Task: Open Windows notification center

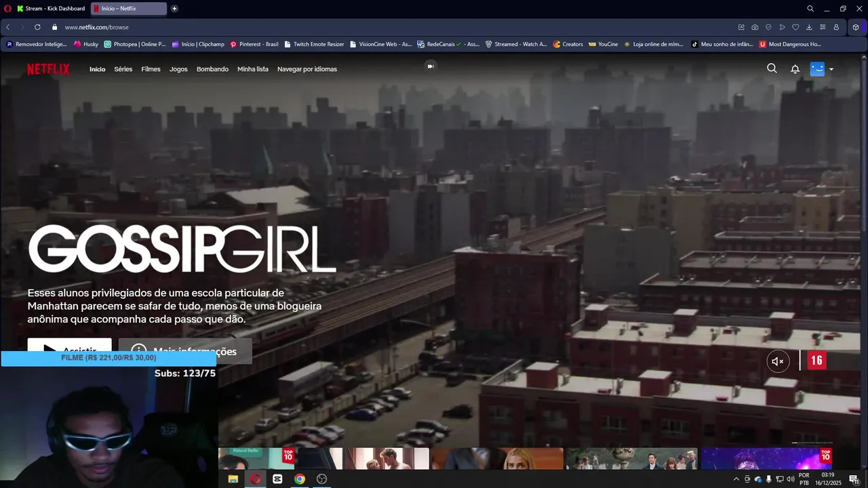Action: (854, 479)
